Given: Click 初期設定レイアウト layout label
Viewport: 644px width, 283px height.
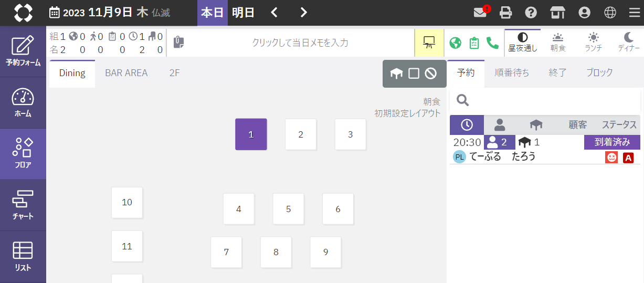Looking at the screenshot, I should 407,113.
